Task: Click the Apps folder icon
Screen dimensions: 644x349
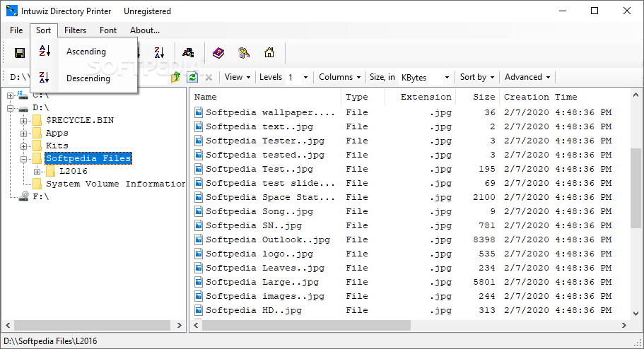Action: 37,133
